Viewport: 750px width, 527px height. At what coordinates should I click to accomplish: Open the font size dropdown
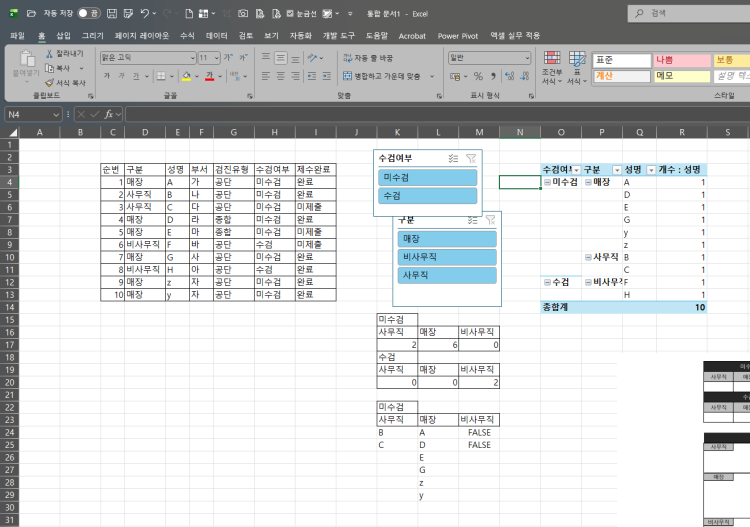[x=216, y=58]
